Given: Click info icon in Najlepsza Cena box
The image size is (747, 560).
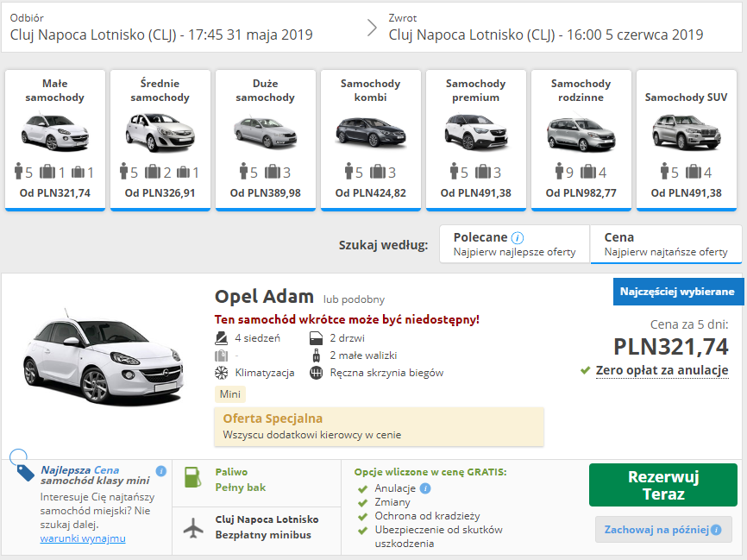Looking at the screenshot, I should [x=160, y=471].
